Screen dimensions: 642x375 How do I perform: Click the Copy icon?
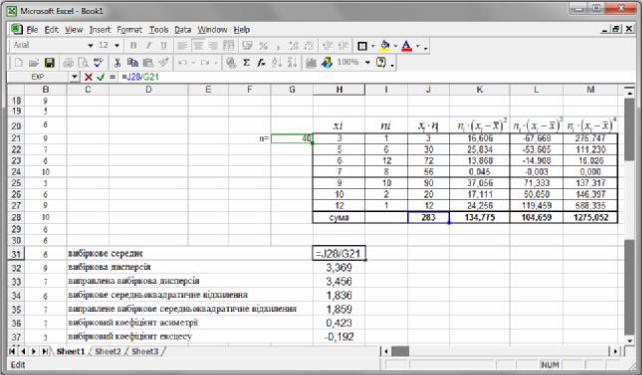(133, 63)
